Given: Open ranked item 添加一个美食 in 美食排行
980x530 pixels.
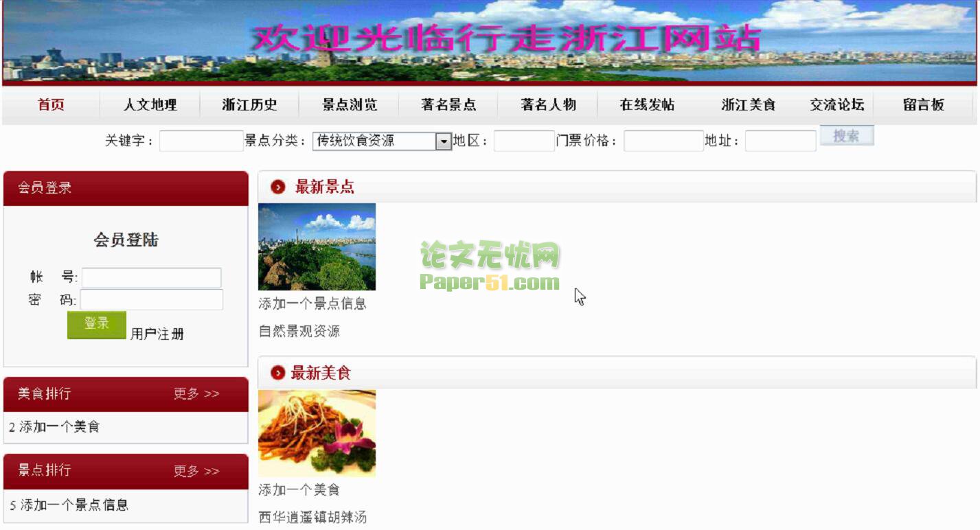Looking at the screenshot, I should [60, 427].
